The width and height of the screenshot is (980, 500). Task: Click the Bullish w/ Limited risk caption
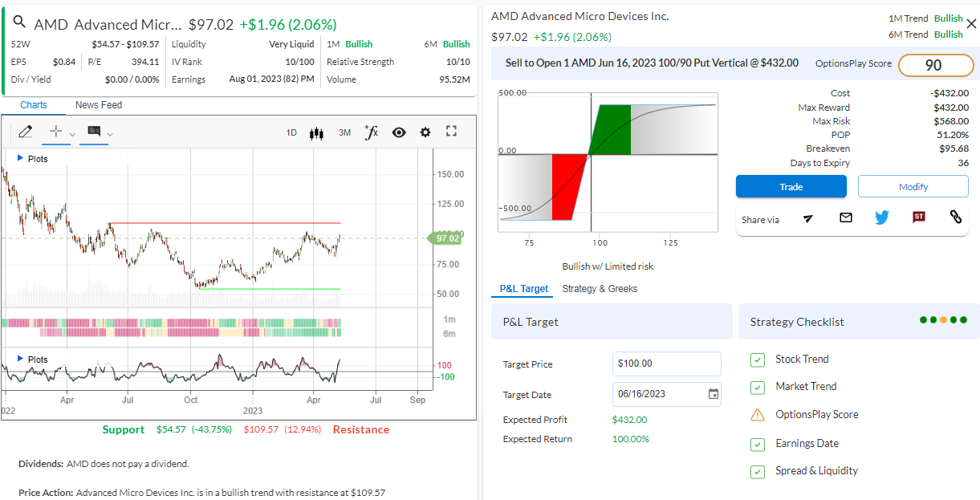tap(608, 266)
